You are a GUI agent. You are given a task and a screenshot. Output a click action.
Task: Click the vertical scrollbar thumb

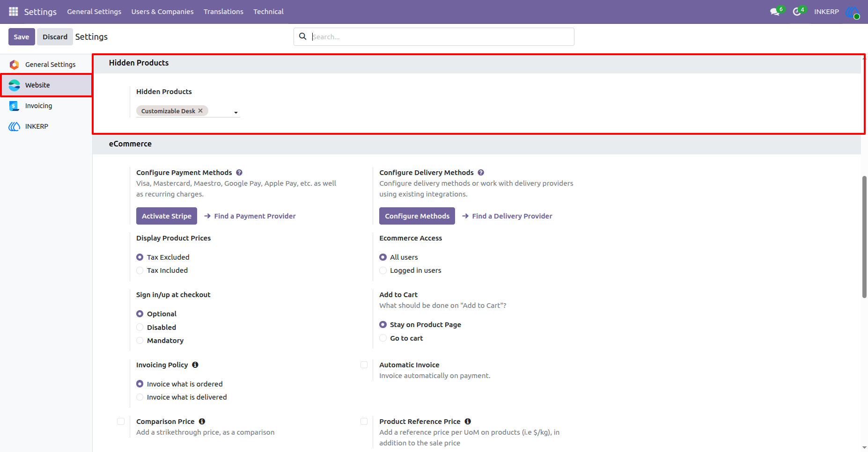[x=864, y=237]
